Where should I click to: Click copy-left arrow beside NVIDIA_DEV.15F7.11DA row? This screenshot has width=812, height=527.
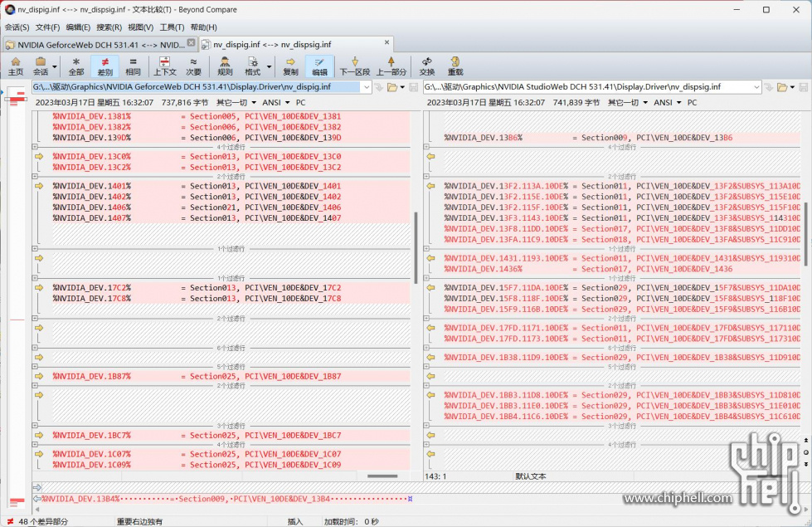pos(430,288)
